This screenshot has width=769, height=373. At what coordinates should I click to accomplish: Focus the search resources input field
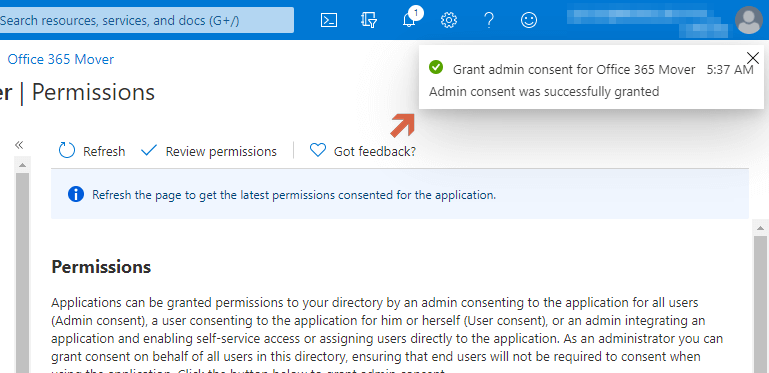click(147, 20)
